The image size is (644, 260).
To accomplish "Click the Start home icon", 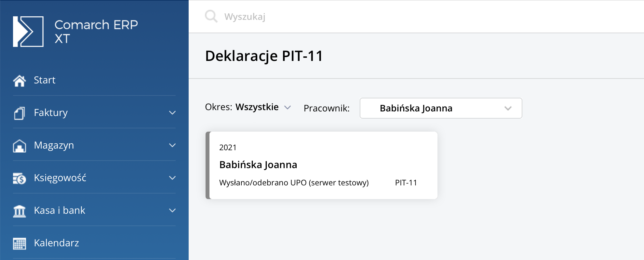I will click(20, 80).
